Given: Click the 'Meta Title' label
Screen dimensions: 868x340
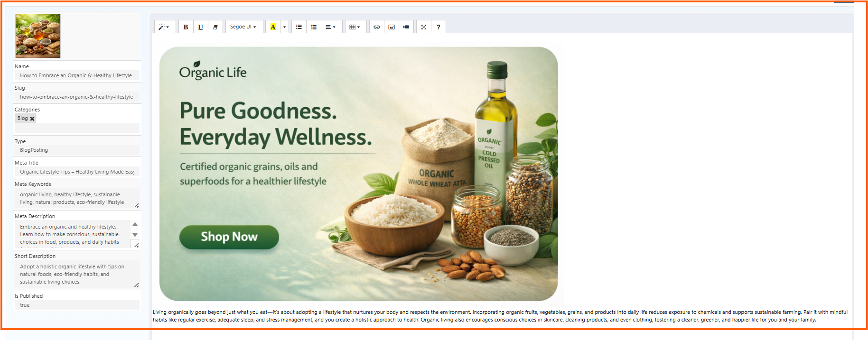Looking at the screenshot, I should tap(27, 163).
